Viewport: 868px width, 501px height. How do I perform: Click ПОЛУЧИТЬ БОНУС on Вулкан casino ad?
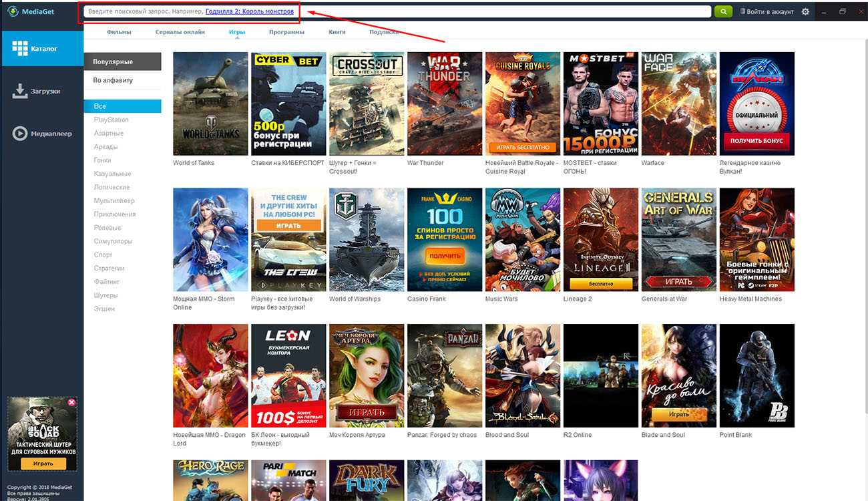[x=757, y=141]
